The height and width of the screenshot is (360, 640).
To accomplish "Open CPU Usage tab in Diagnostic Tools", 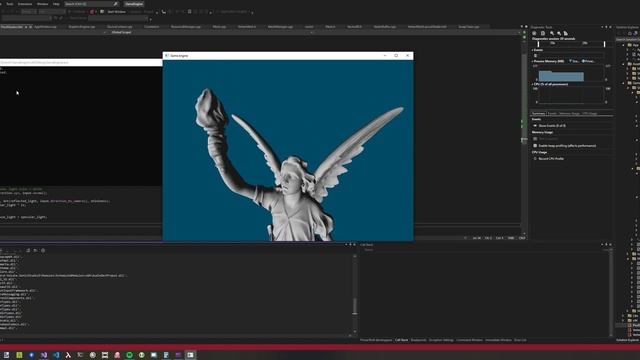I will point(590,113).
